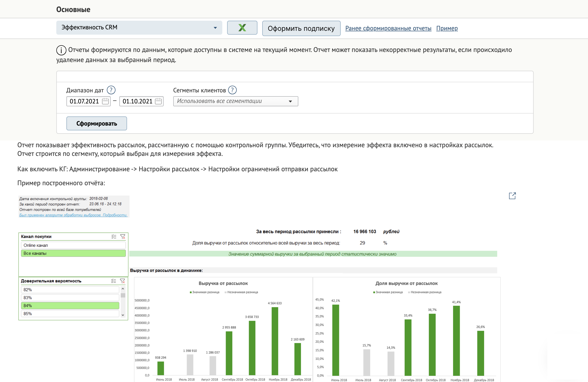Click the end date field 01.10.2021
The height and width of the screenshot is (382, 588).
click(x=141, y=101)
